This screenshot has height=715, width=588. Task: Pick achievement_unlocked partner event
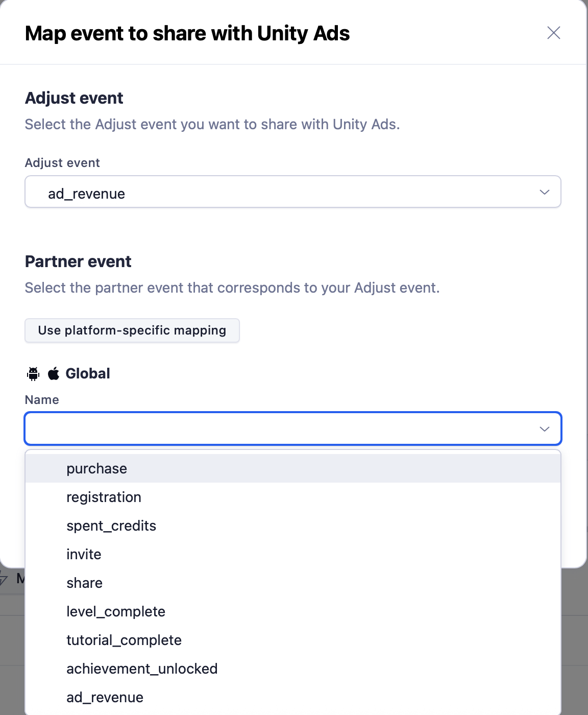[142, 669]
